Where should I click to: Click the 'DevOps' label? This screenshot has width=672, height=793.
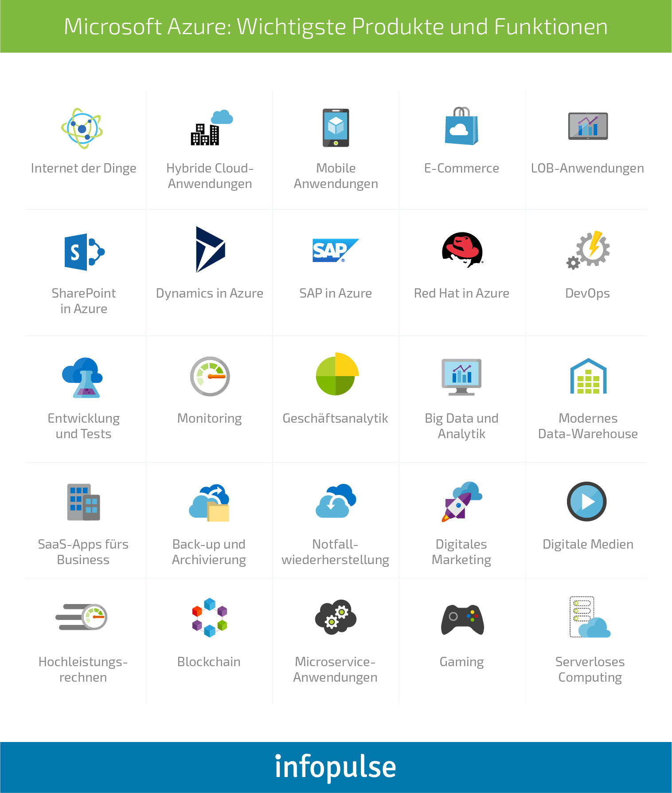tap(587, 294)
